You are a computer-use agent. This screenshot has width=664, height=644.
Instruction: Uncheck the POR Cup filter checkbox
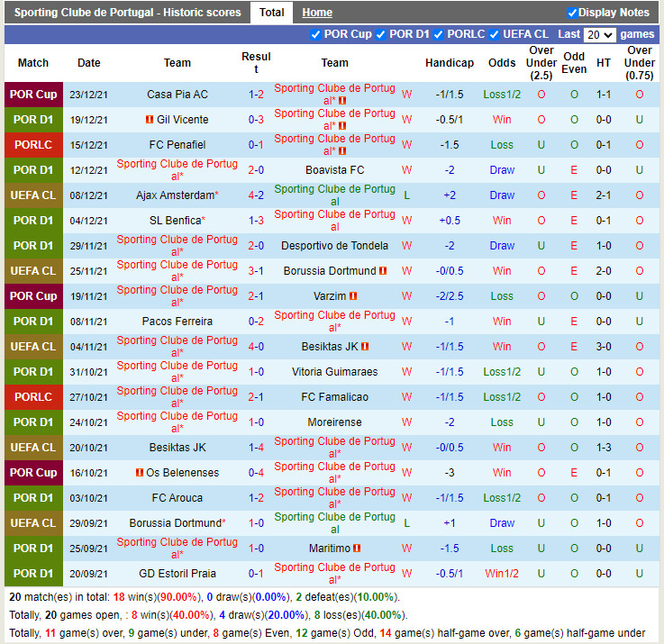(315, 34)
